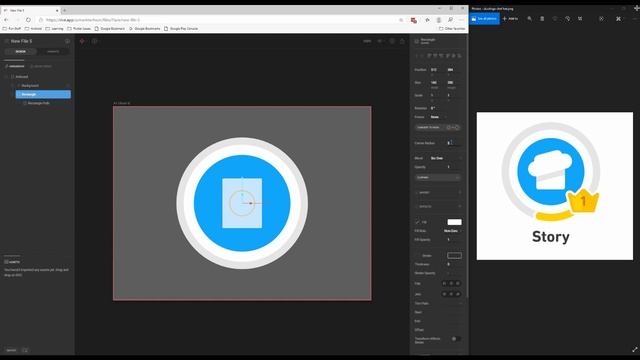Click the browser refresh icon
Screen dimensions: 640x360
coord(28,20)
